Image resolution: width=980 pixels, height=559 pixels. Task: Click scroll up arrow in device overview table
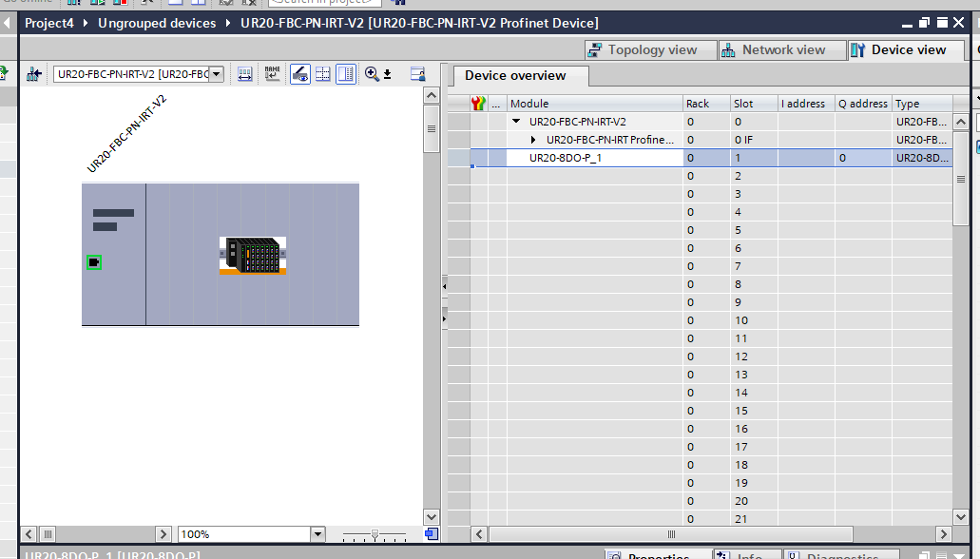[961, 122]
